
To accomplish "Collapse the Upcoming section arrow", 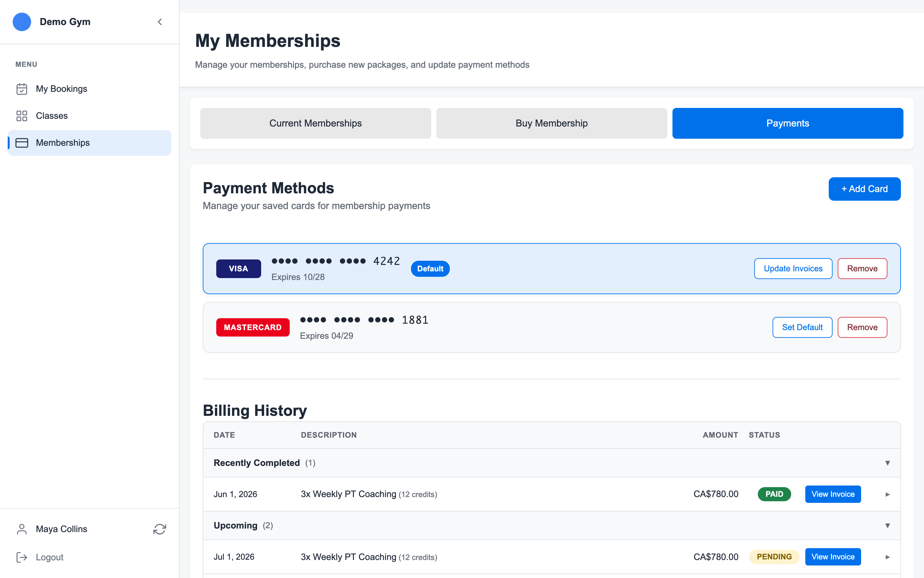I will point(887,526).
